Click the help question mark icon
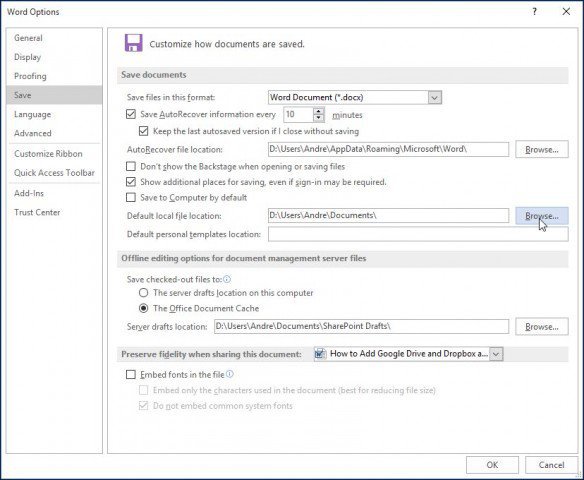The height and width of the screenshot is (480, 584). click(534, 12)
